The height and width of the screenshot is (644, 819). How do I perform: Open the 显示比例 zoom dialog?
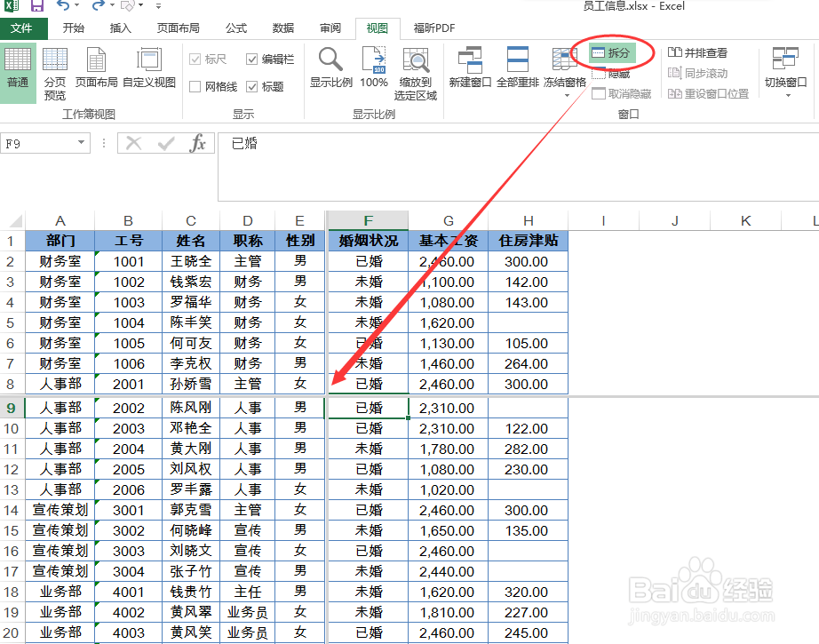331,68
